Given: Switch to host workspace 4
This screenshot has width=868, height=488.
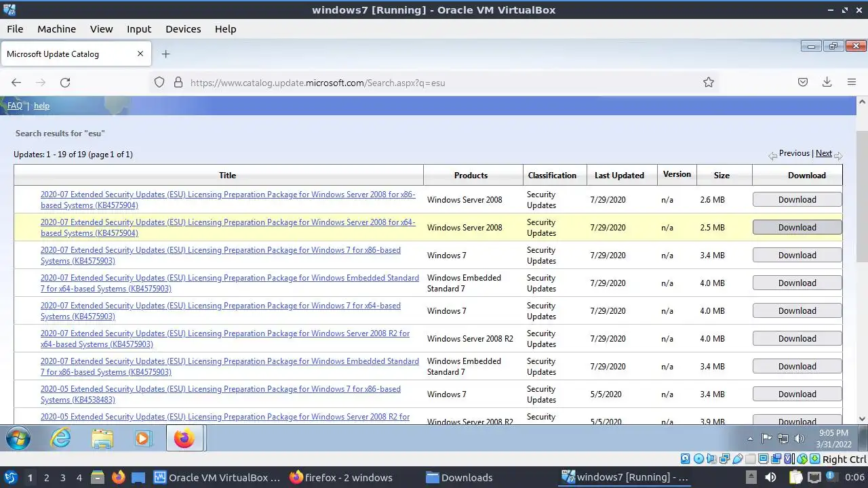Looking at the screenshot, I should [79, 478].
